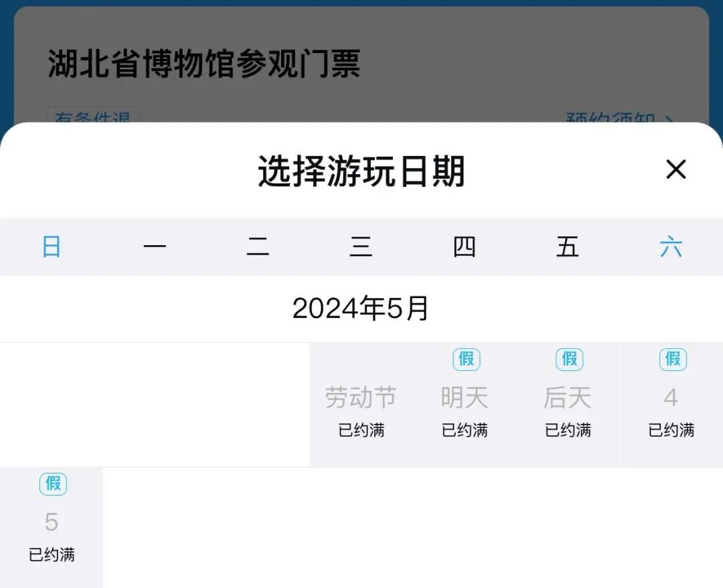Click the 日 weekday header
This screenshot has height=588, width=723.
[51, 246]
